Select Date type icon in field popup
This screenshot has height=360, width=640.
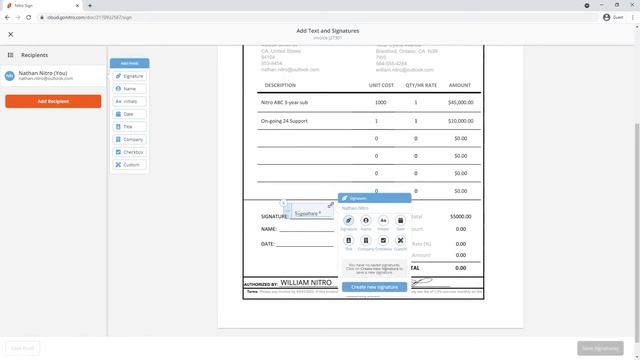click(400, 220)
